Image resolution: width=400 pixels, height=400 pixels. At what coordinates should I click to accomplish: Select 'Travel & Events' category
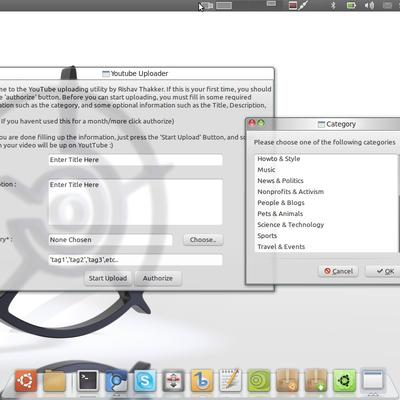click(327, 247)
